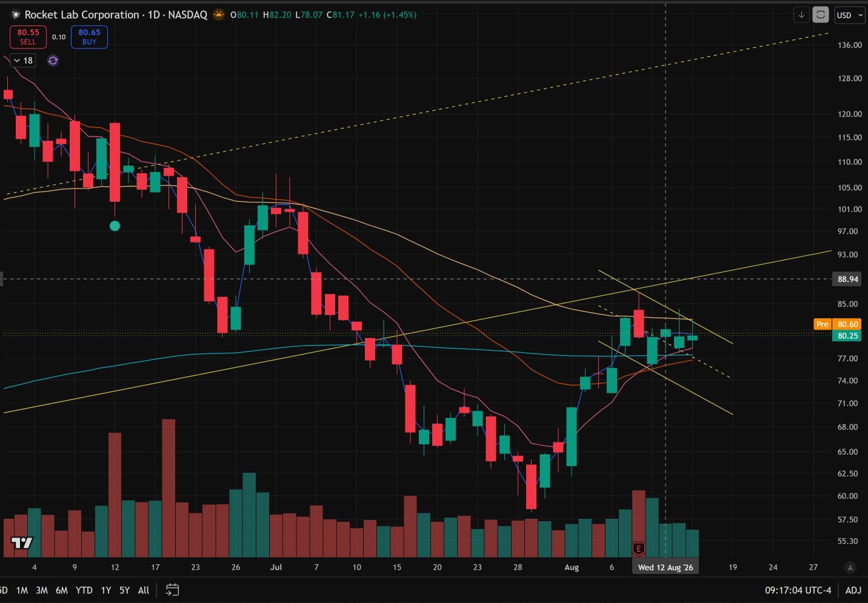Click the H82.20 high value in the legend

click(x=277, y=15)
